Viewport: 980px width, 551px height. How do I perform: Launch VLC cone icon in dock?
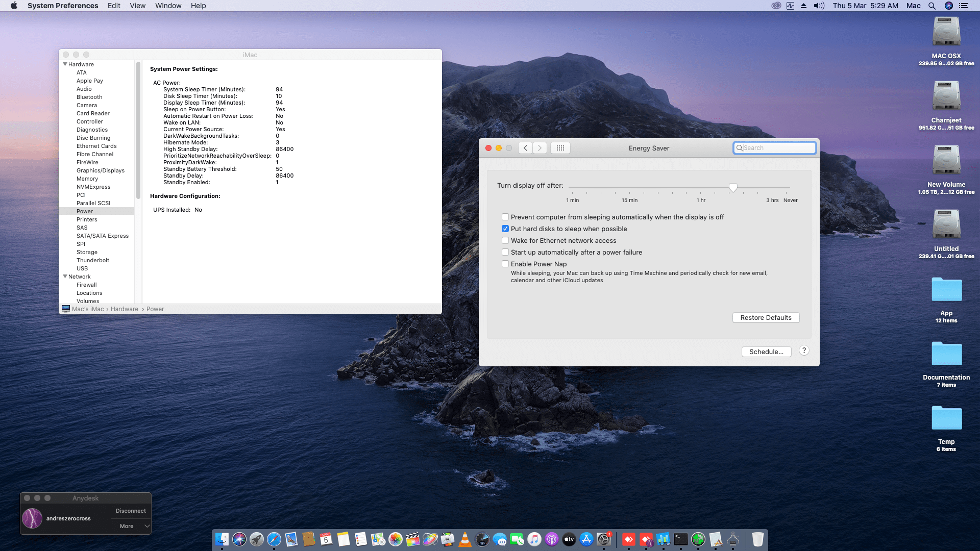[465, 539]
